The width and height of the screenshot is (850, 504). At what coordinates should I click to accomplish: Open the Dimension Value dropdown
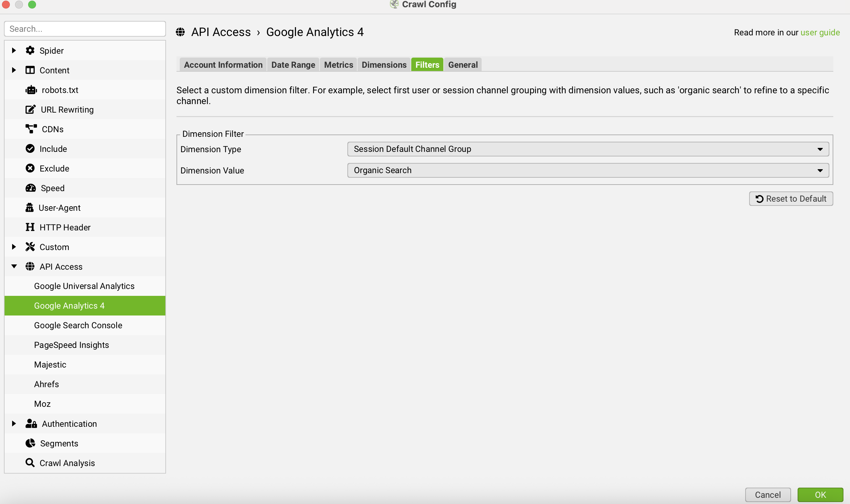pyautogui.click(x=588, y=170)
